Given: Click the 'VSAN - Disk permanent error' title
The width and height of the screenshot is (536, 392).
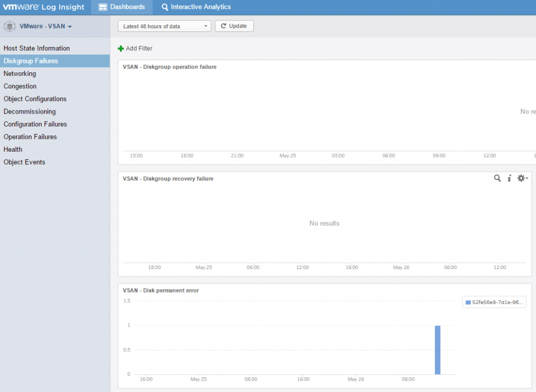Looking at the screenshot, I should 161,290.
